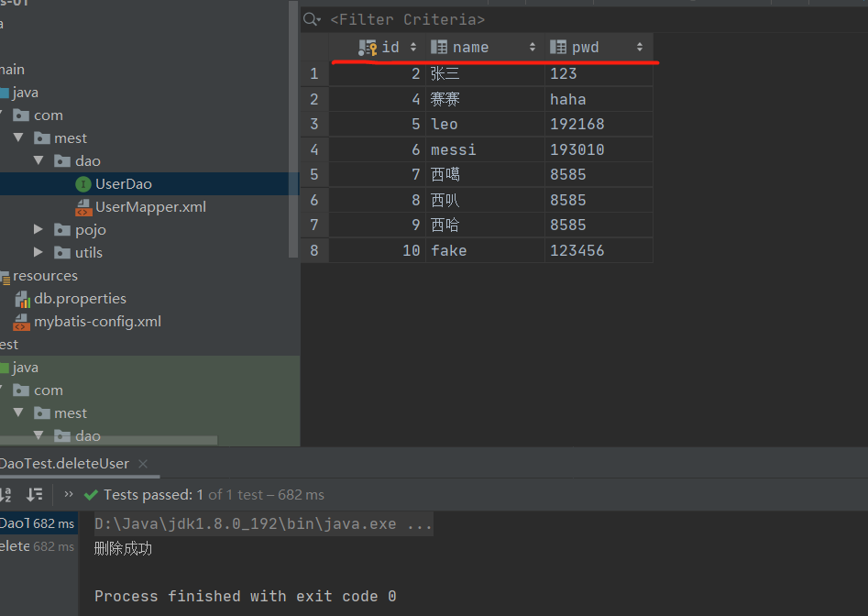Click the name cell 张三
This screenshot has height=616, width=868.
[x=485, y=73]
